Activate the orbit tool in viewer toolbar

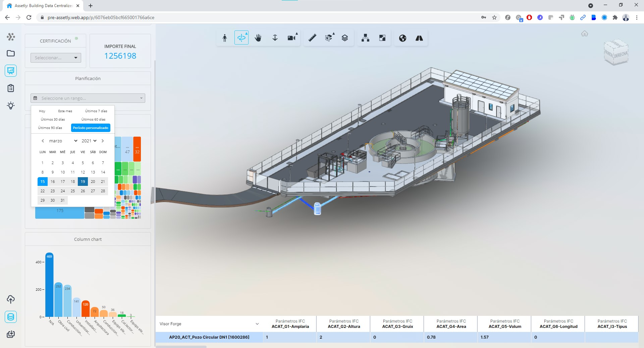point(241,38)
